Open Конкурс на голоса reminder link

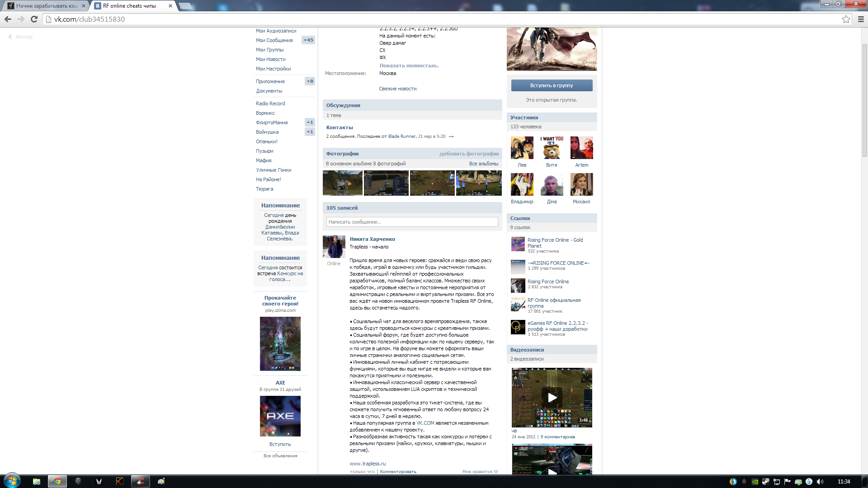point(287,277)
